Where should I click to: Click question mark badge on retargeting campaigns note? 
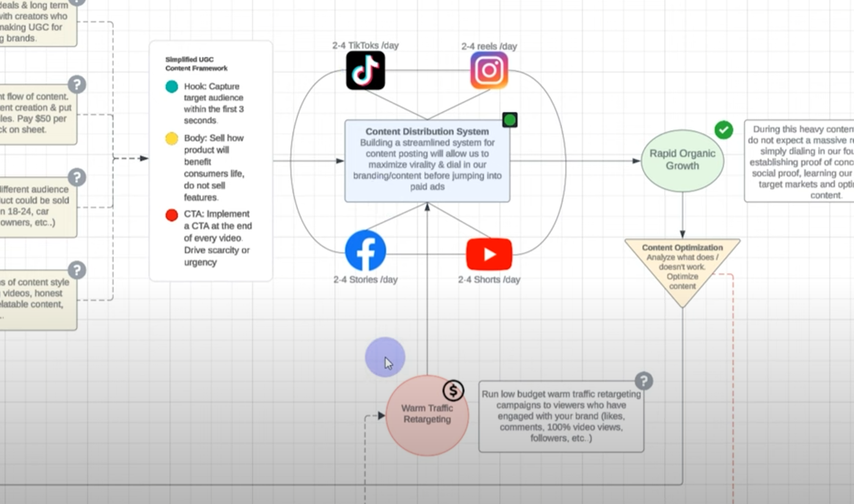(643, 381)
